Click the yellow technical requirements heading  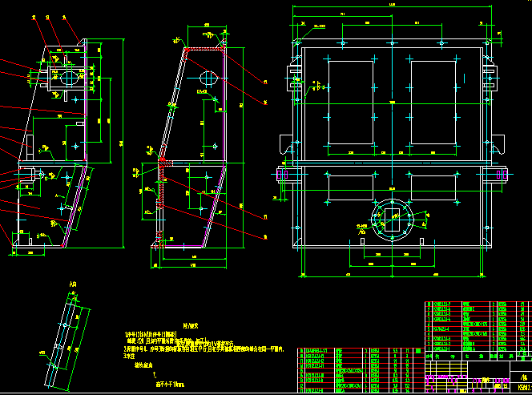191,326
